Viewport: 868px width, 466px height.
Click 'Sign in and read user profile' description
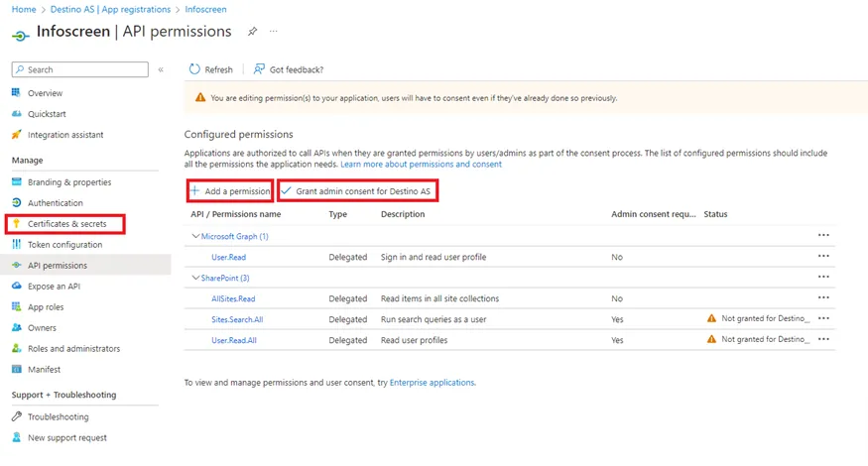[x=434, y=258]
